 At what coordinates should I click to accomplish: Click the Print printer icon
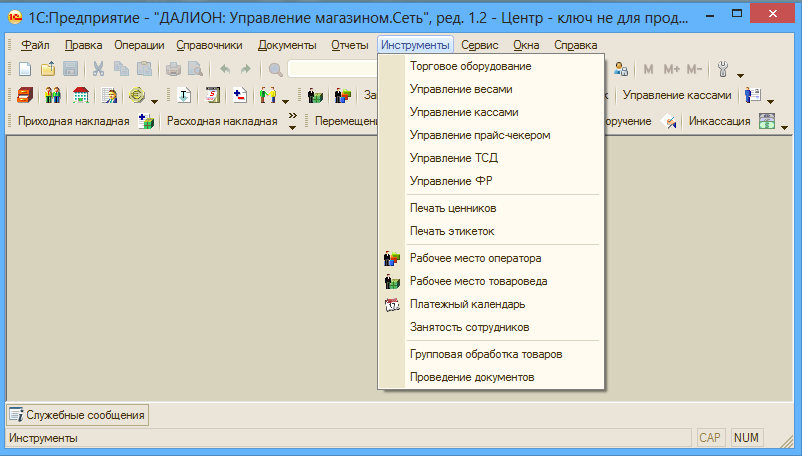click(x=173, y=69)
